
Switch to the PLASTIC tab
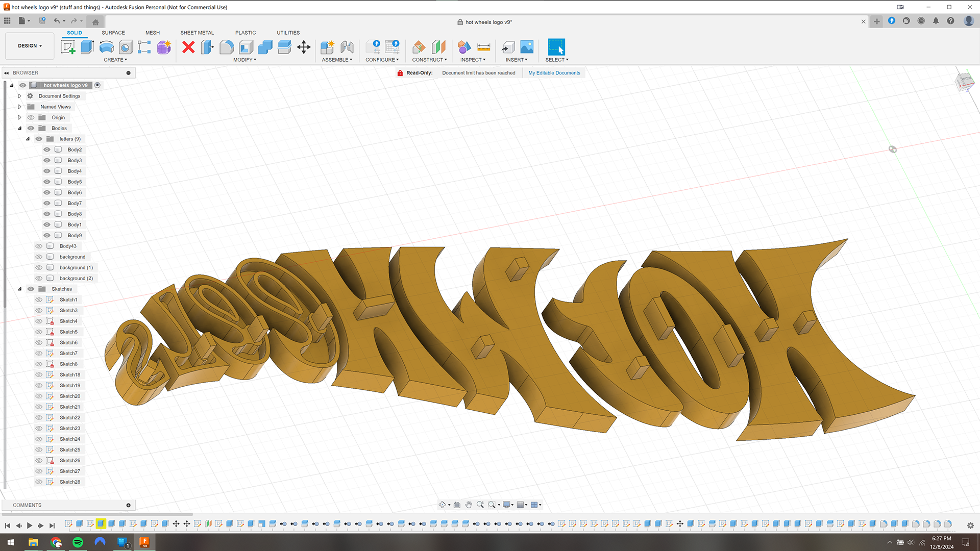[246, 33]
